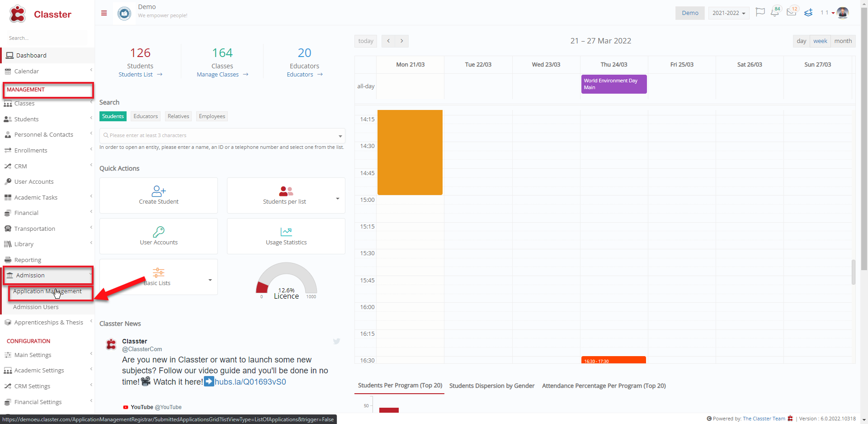Click the Create Student icon

click(x=159, y=191)
